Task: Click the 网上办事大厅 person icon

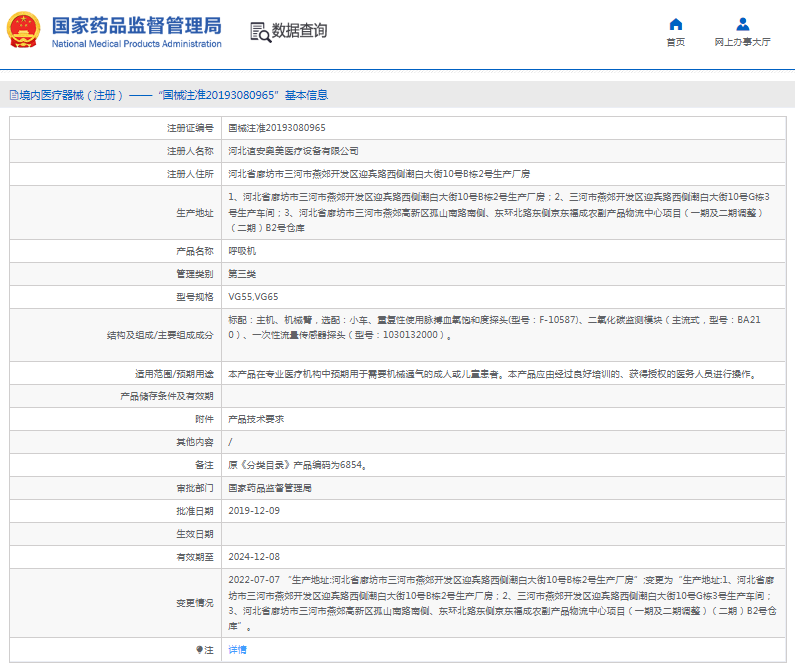Action: tap(742, 24)
